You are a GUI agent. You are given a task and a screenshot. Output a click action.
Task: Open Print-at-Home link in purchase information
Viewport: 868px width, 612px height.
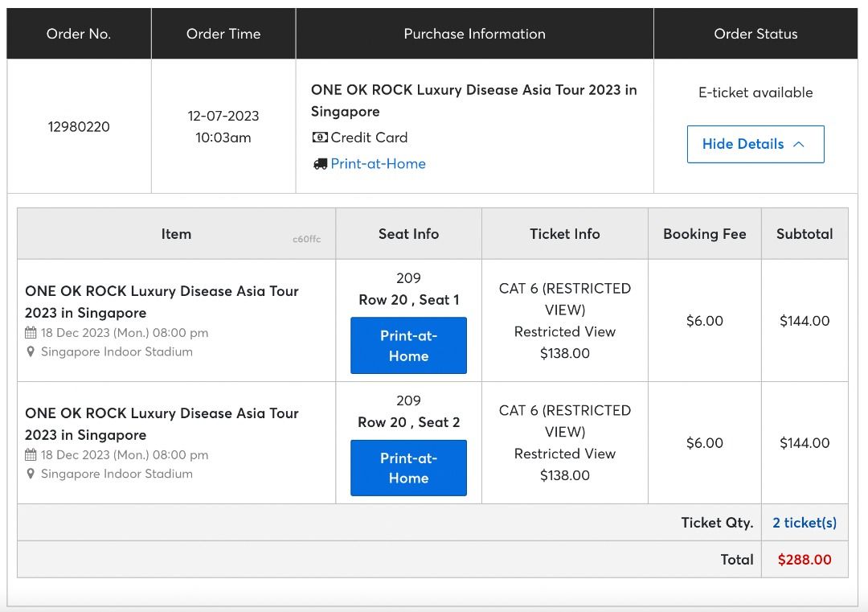(378, 164)
